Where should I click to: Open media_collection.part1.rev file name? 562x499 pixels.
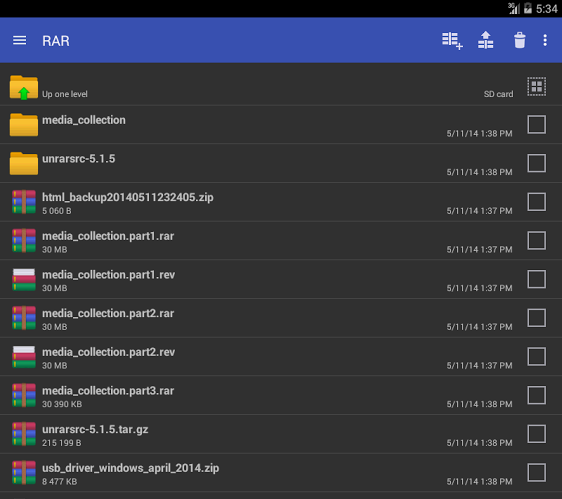tap(109, 275)
